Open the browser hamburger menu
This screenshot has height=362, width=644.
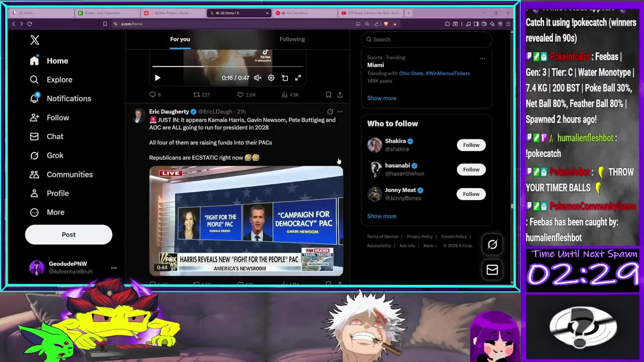[x=508, y=24]
